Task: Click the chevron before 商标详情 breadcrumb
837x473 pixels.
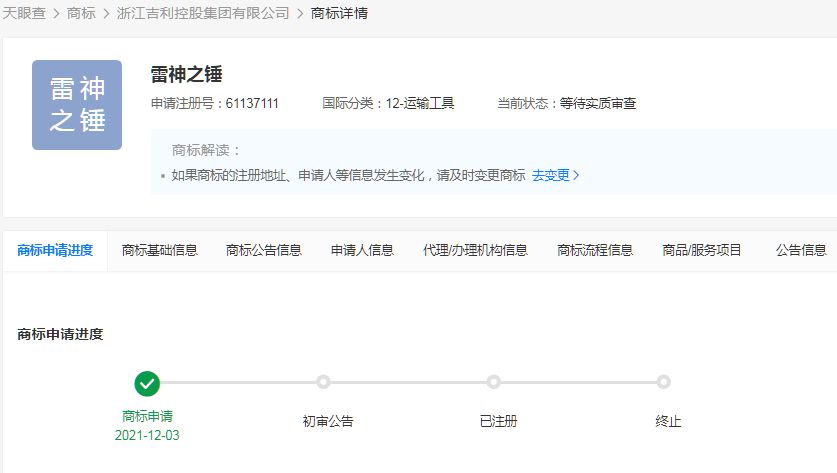Action: (300, 13)
